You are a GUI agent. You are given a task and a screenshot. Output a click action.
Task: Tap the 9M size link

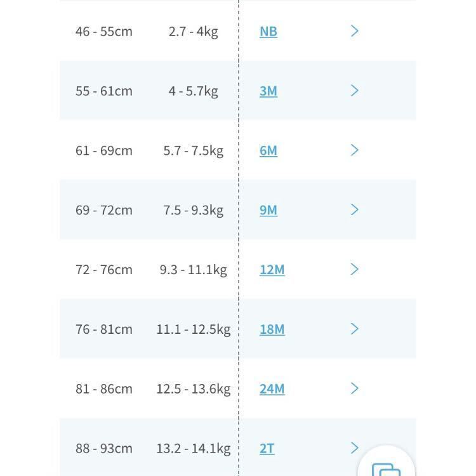click(x=268, y=210)
